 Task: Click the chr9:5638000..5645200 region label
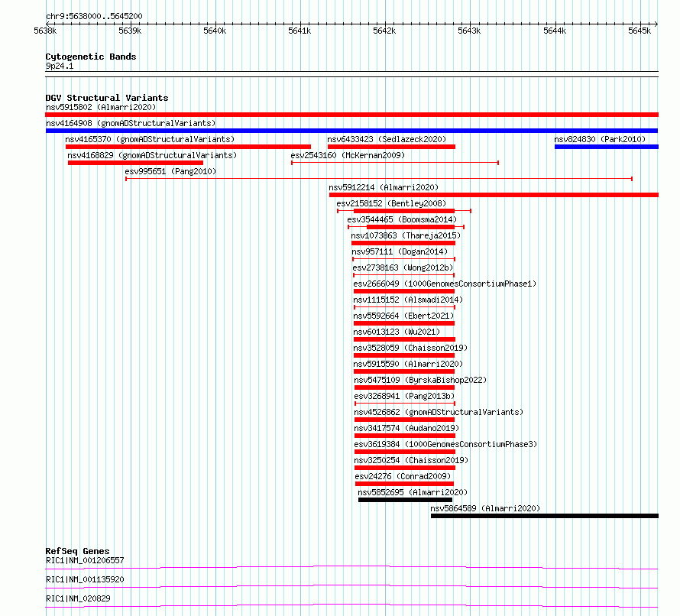point(94,17)
